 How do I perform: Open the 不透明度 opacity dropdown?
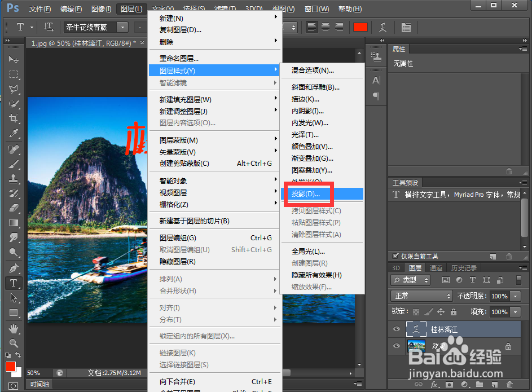point(515,296)
